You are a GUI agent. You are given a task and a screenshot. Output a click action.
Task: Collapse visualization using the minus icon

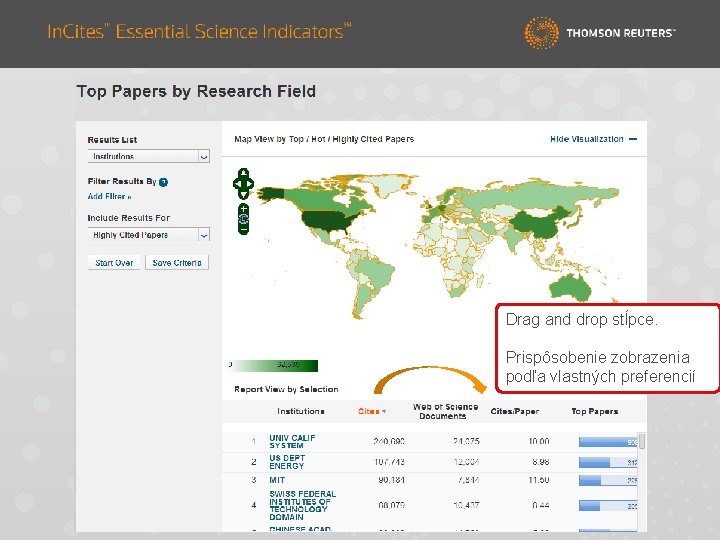point(633,139)
